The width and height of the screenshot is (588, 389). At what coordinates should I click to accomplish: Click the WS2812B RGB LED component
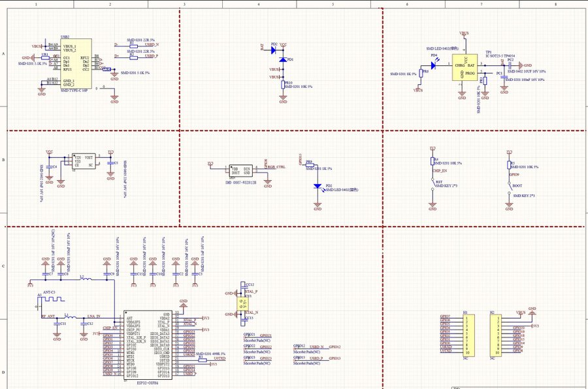[238, 169]
